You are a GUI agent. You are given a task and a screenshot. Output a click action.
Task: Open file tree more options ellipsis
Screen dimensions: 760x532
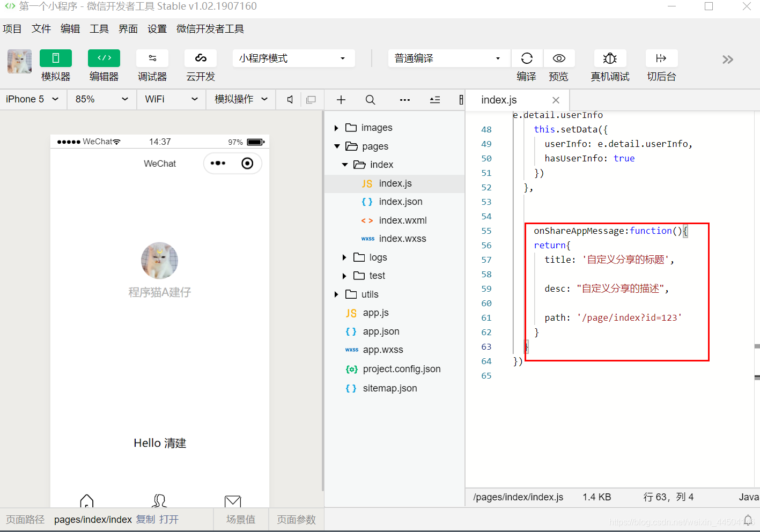point(405,100)
